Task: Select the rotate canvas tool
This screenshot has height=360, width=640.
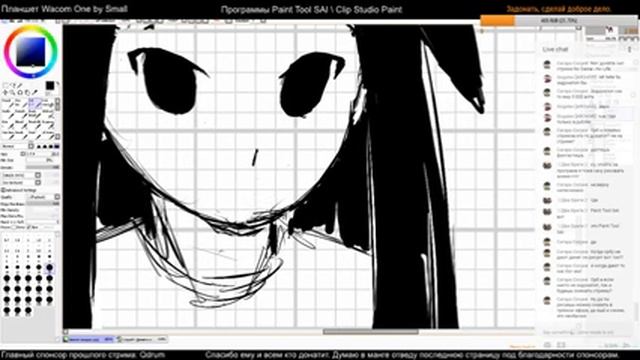Action: coord(20,93)
